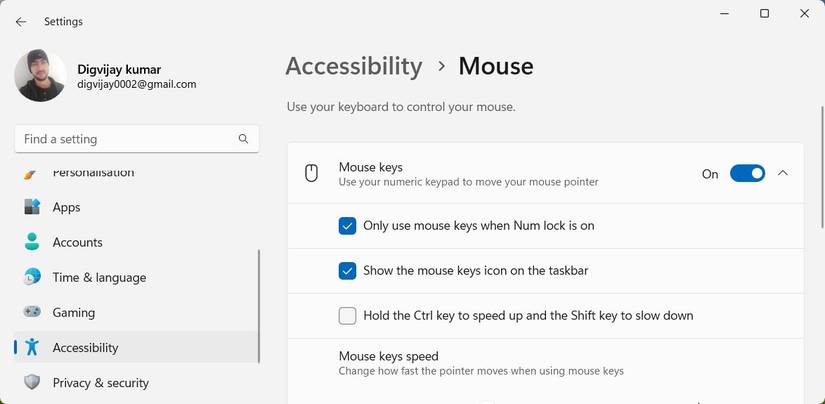Image resolution: width=825 pixels, height=404 pixels.
Task: Click the back arrow in Settings header
Action: point(21,21)
